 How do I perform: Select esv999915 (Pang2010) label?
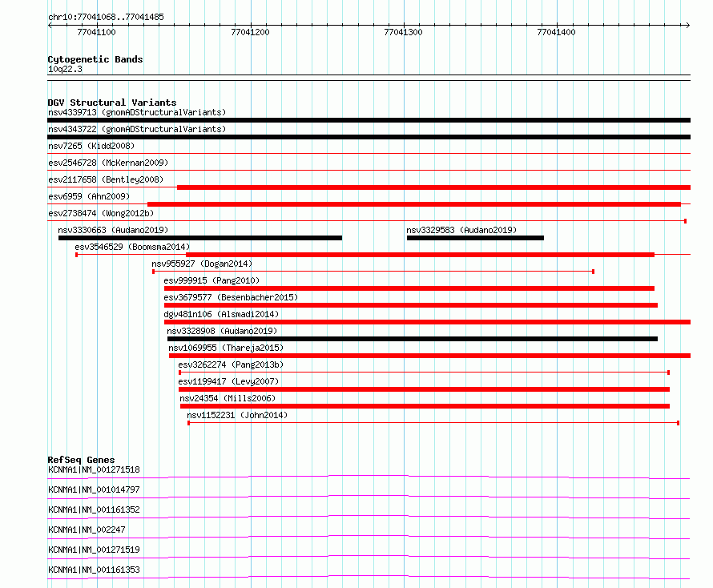[211, 280]
